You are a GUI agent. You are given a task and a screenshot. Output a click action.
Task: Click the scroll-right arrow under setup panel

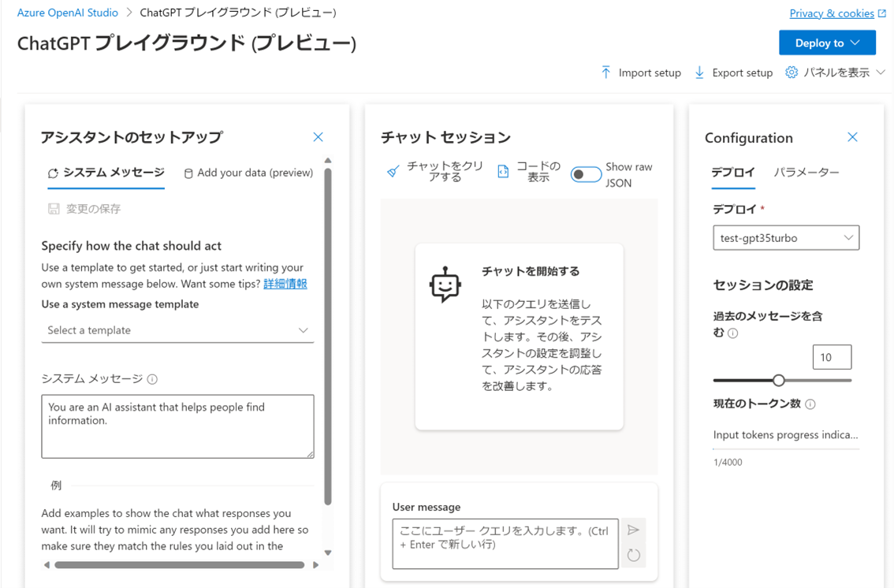point(316,565)
